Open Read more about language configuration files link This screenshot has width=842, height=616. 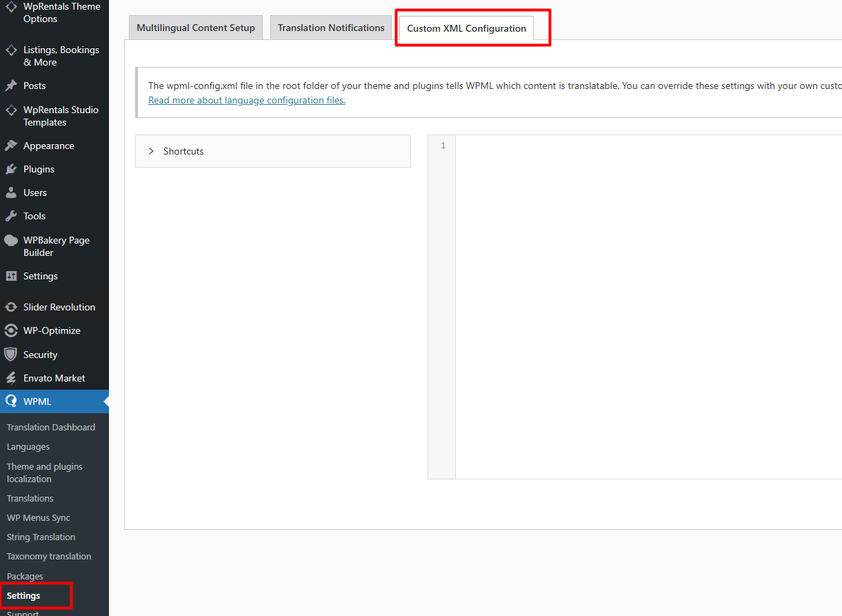click(x=247, y=100)
